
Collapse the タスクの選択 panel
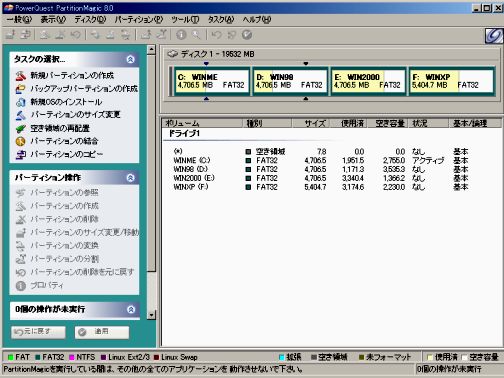[x=130, y=59]
